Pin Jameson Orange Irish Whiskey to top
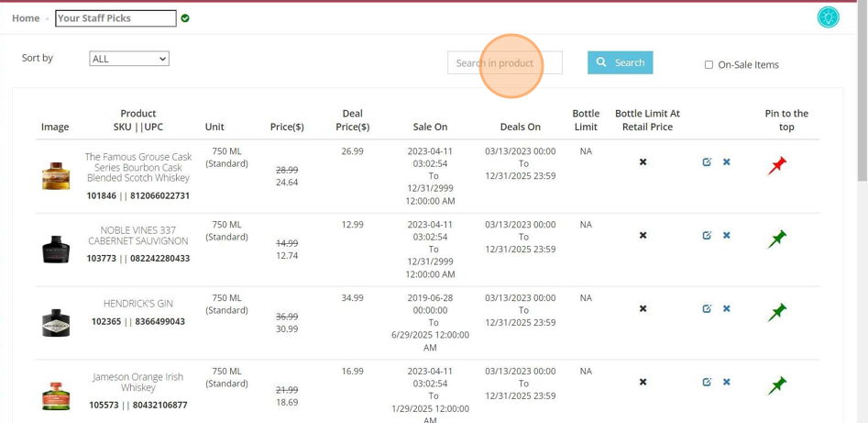The height and width of the screenshot is (423, 868). point(777,386)
